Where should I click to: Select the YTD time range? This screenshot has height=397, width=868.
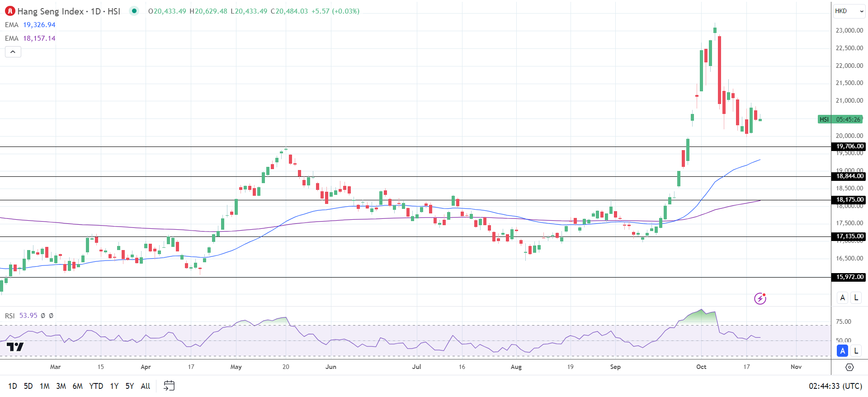click(x=96, y=386)
